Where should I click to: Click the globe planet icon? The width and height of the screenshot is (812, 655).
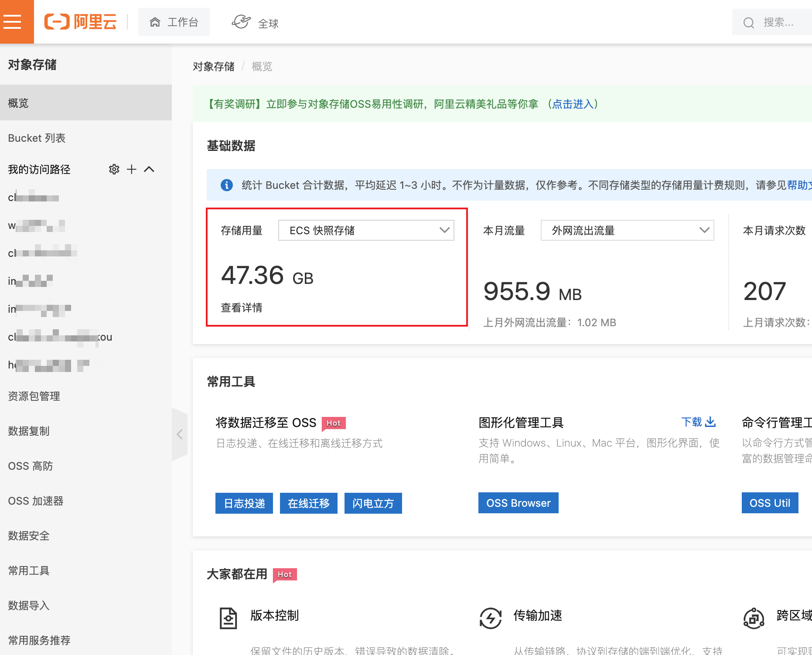tap(241, 22)
